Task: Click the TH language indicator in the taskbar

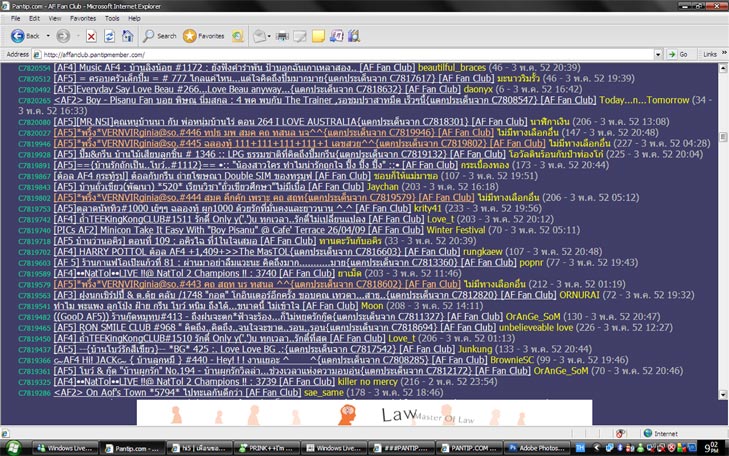Action: (x=580, y=448)
